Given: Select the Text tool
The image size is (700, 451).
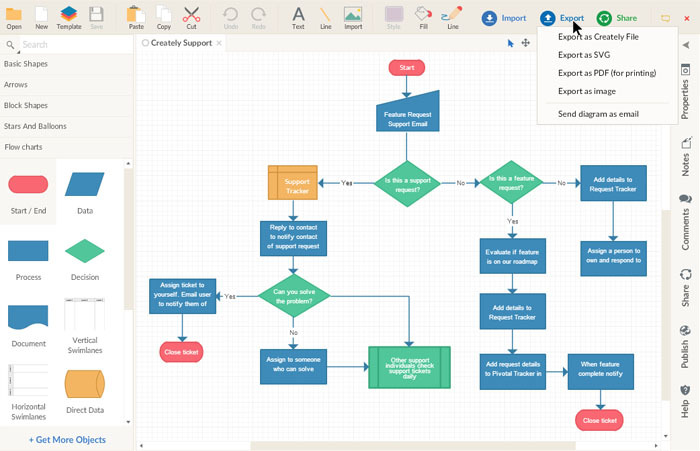Looking at the screenshot, I should 298,15.
